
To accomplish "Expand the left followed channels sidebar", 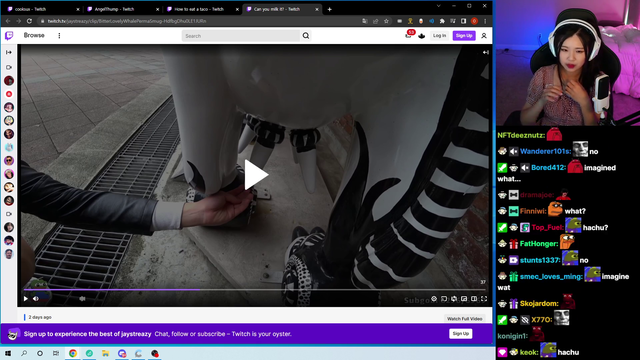I will [x=9, y=52].
